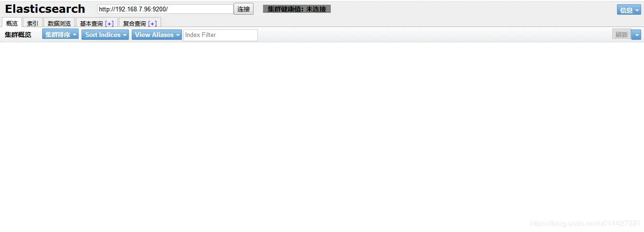Switch to the 索引 indices tab
This screenshot has width=644, height=232.
(33, 23)
